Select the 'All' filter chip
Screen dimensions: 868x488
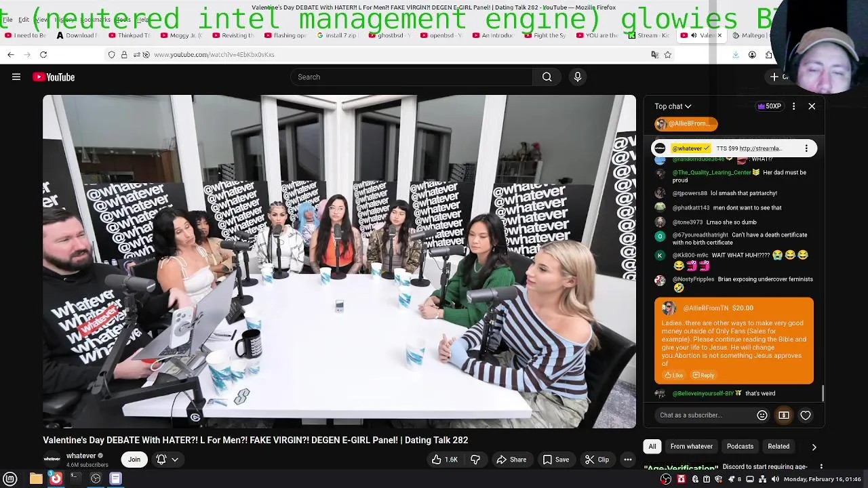[x=652, y=447]
